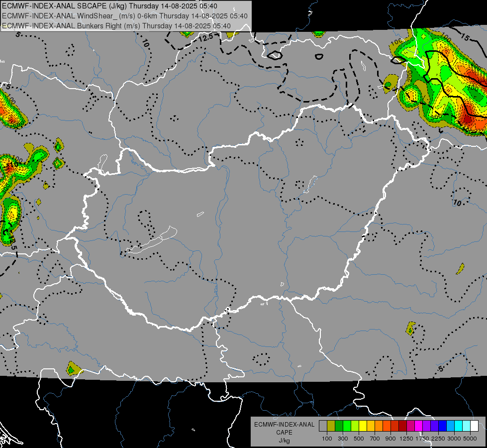Select the gray below-100 legend swatch
Image resolution: width=487 pixels, height=448 pixels.
(323, 426)
